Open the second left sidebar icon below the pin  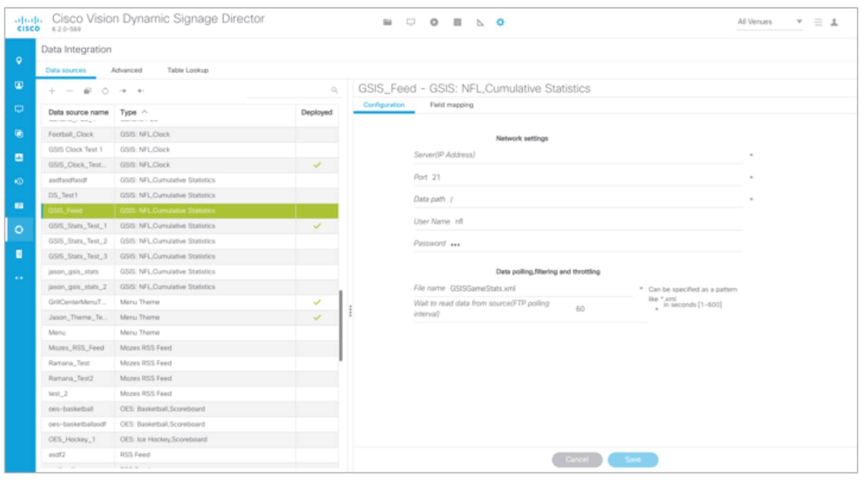(x=19, y=85)
